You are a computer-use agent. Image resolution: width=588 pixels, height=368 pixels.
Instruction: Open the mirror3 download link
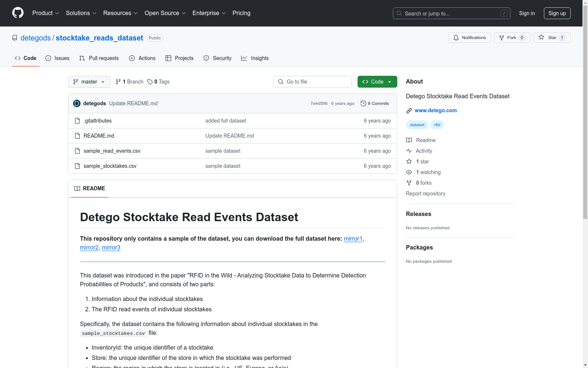[x=111, y=247]
